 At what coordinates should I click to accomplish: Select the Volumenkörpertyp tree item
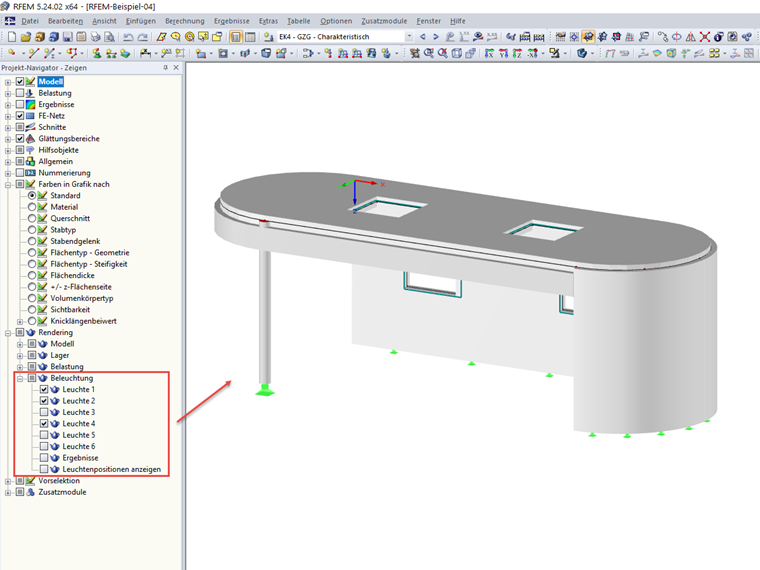click(82, 298)
